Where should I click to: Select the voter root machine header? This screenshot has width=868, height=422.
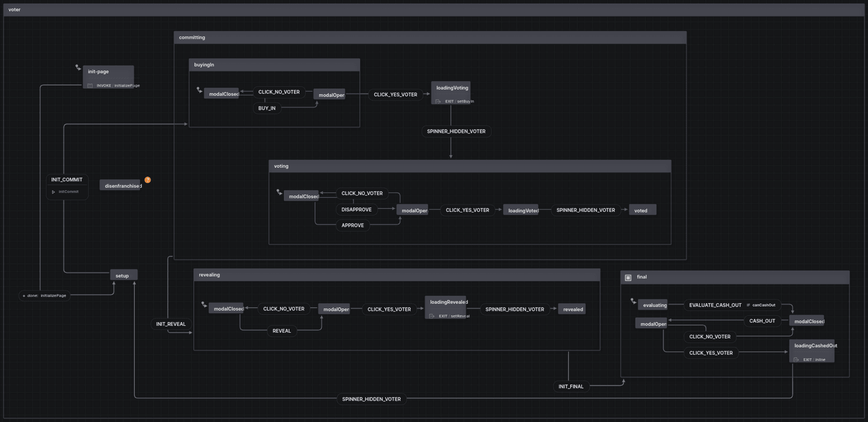pos(434,9)
